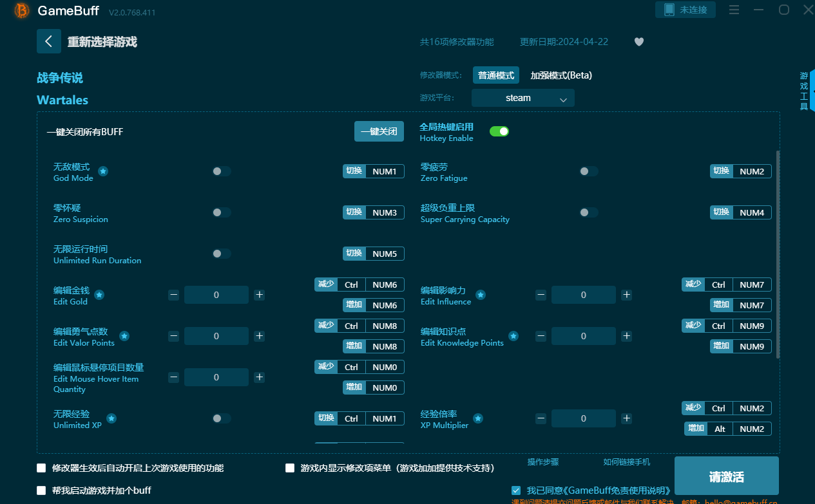815x504 pixels.
Task: Click the plus stepper for Edit Gold
Action: 259,295
